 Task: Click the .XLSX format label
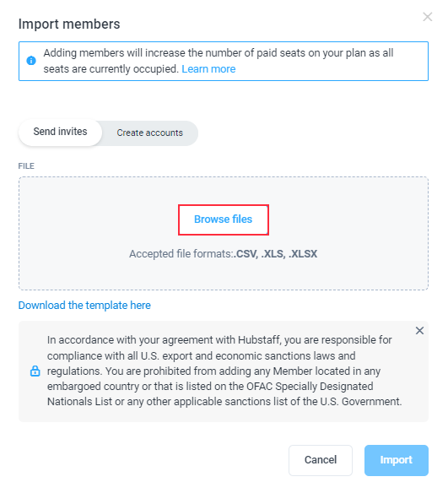303,254
